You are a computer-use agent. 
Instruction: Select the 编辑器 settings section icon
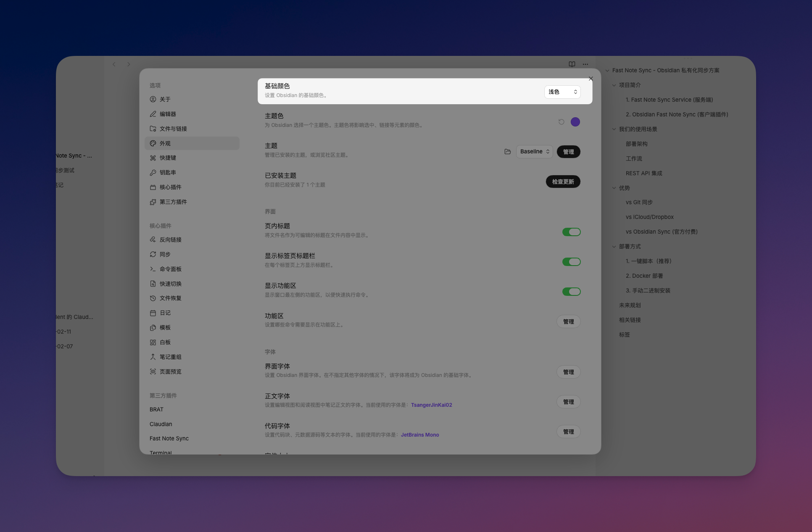153,114
